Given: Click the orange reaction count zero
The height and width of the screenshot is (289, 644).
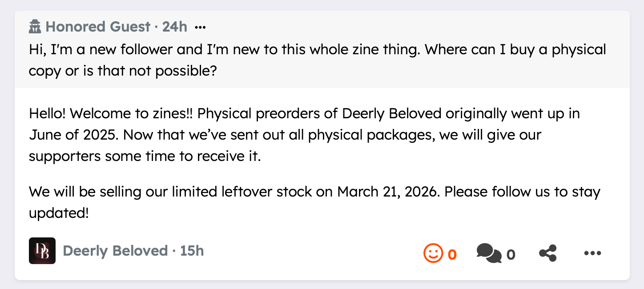Looking at the screenshot, I should click(x=452, y=254).
